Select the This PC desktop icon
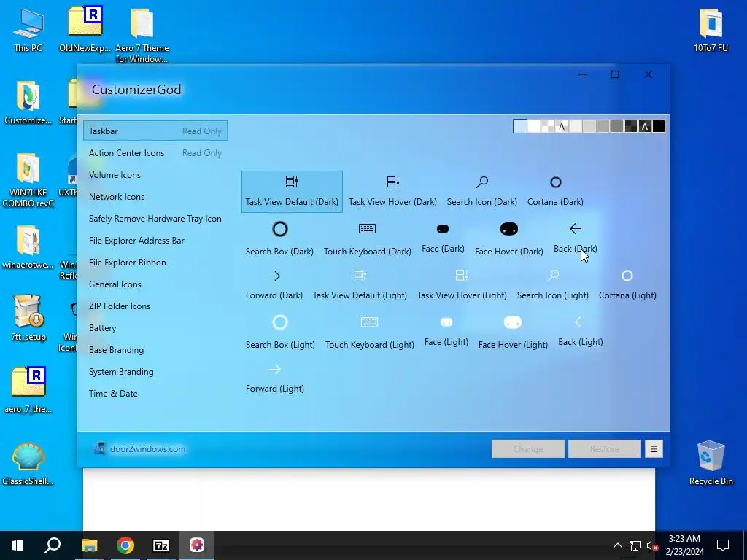The image size is (747, 560). coord(28,31)
